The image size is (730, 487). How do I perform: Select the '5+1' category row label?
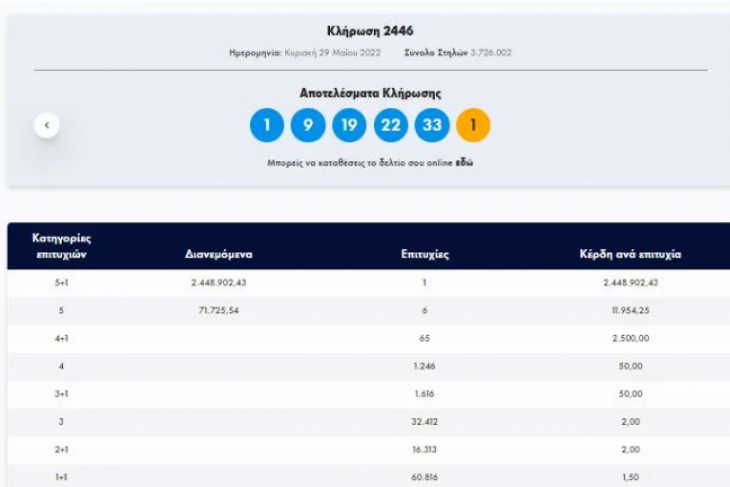tap(62, 283)
